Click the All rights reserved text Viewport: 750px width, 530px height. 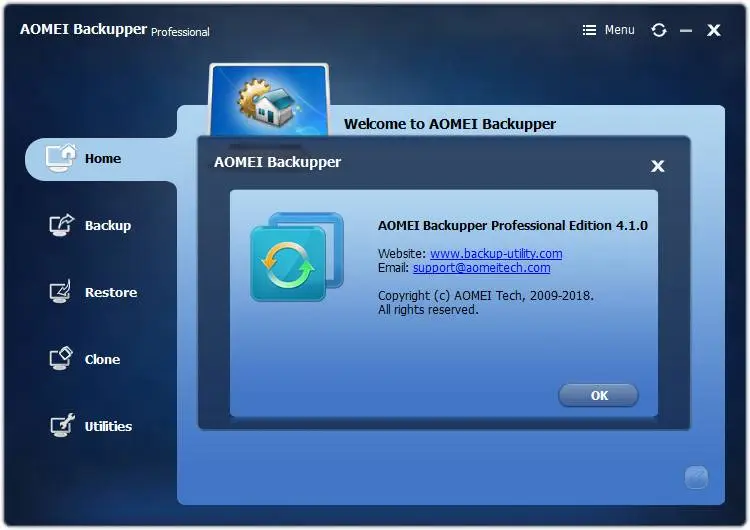[428, 309]
